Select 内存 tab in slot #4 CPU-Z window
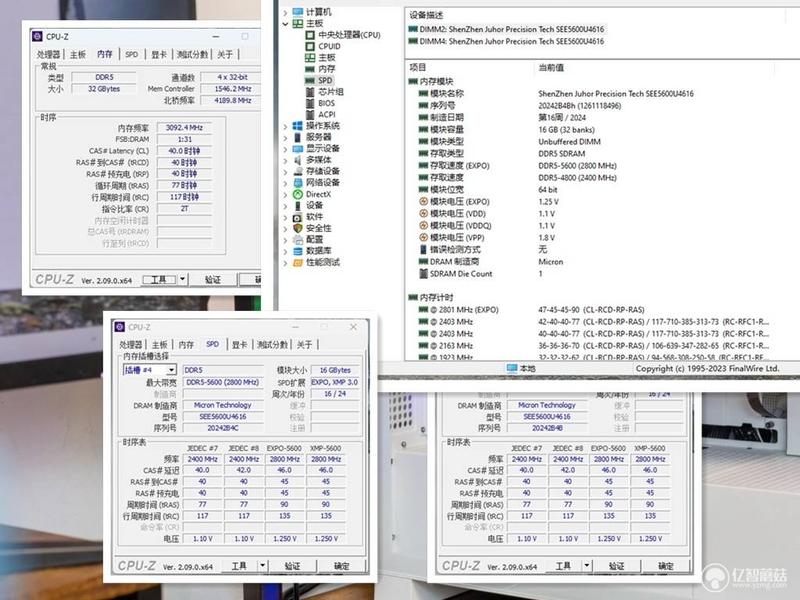 186,345
